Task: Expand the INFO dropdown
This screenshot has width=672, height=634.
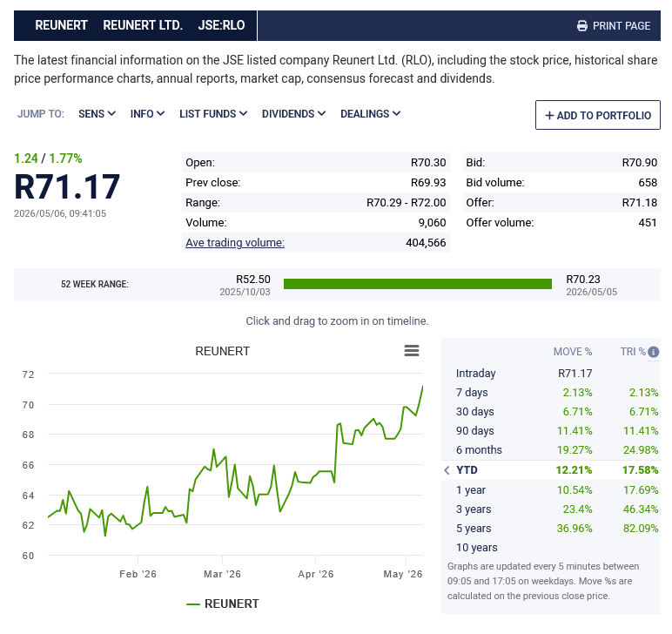Action: (147, 113)
